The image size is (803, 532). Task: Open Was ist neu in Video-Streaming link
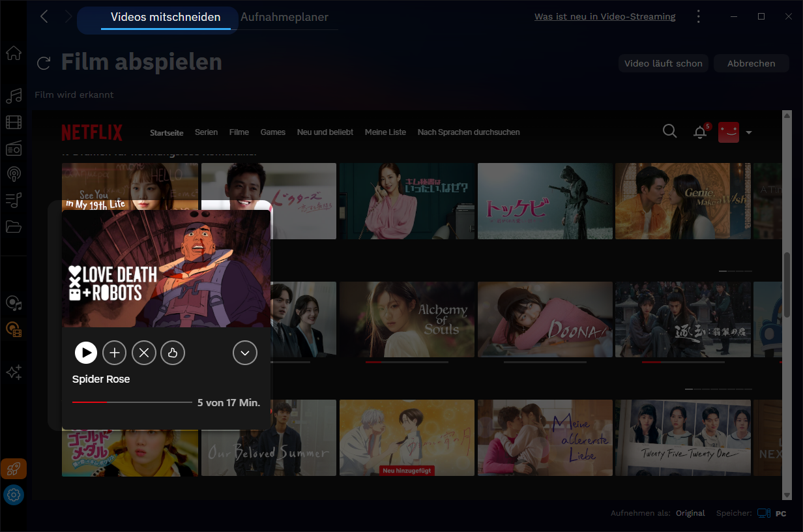coord(605,17)
